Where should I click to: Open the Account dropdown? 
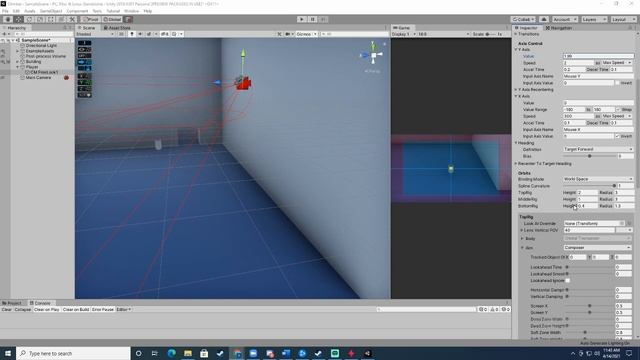click(x=564, y=19)
